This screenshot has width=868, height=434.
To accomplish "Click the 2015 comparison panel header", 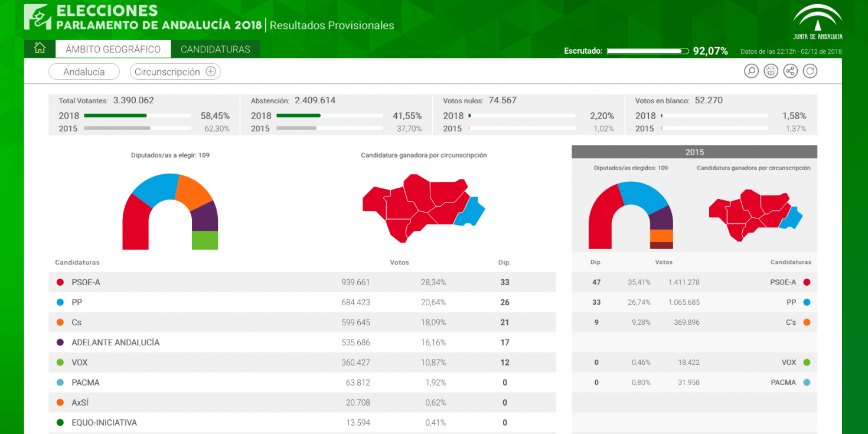I will click(x=694, y=152).
